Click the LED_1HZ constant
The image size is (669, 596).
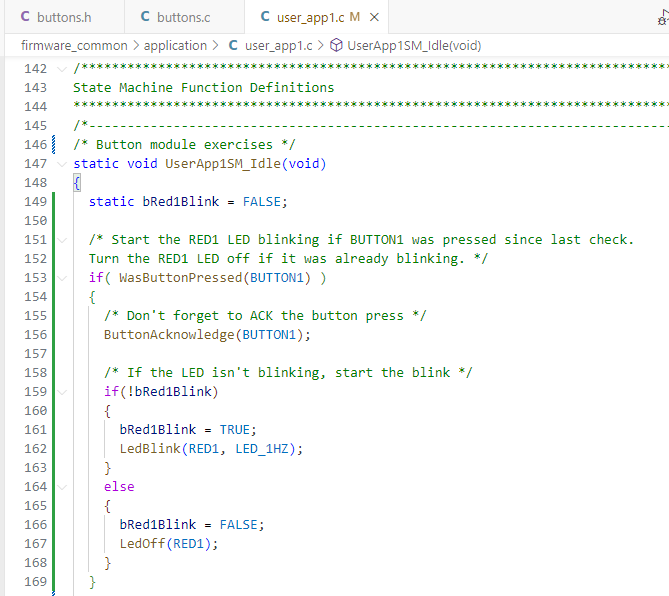262,449
